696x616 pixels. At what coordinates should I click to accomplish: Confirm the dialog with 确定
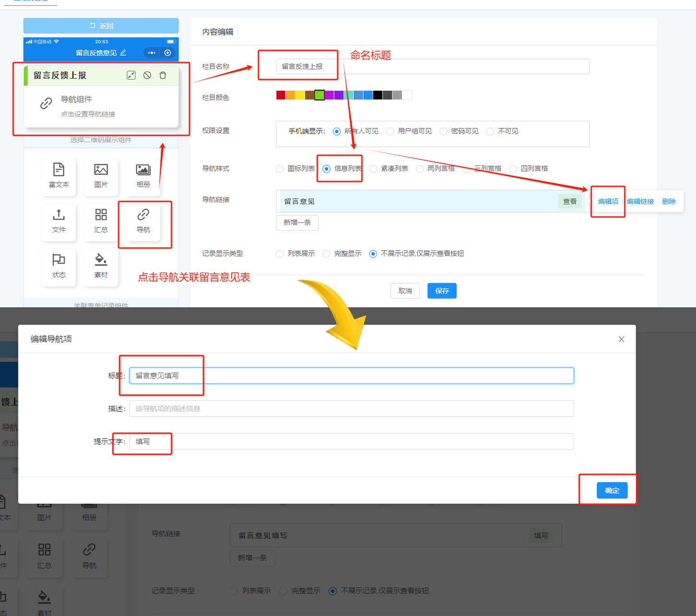tap(612, 490)
